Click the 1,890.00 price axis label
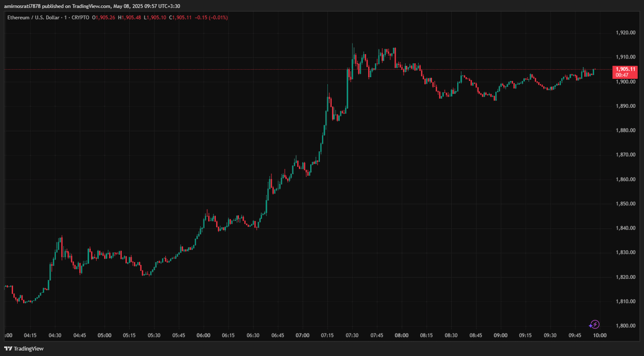Screen dimensions: 644x356 click(626, 106)
